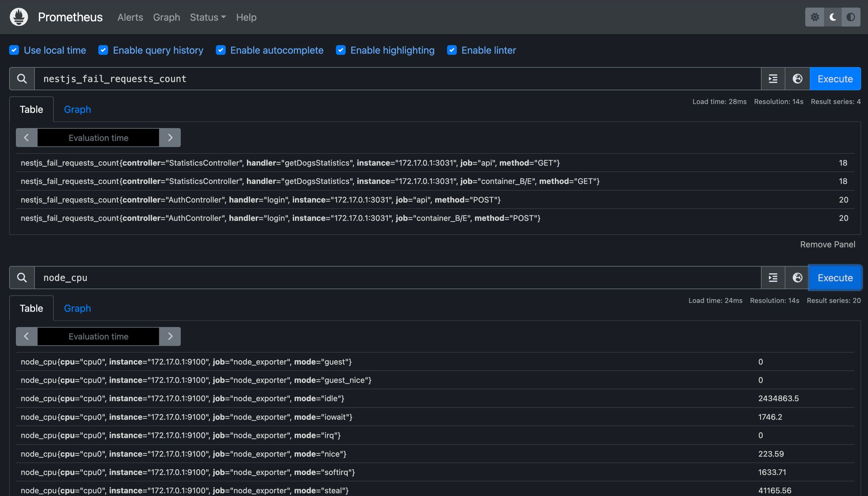Switch to Graph tab in first panel
Image resolution: width=868 pixels, height=496 pixels.
tap(77, 109)
